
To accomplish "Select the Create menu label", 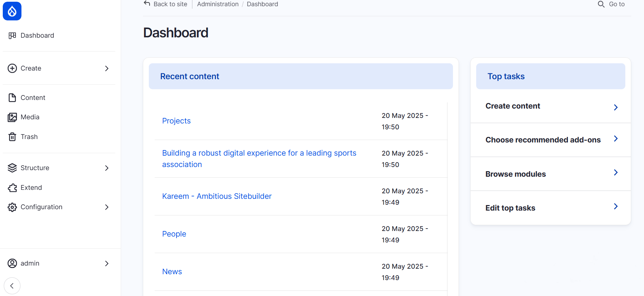I will coord(31,68).
